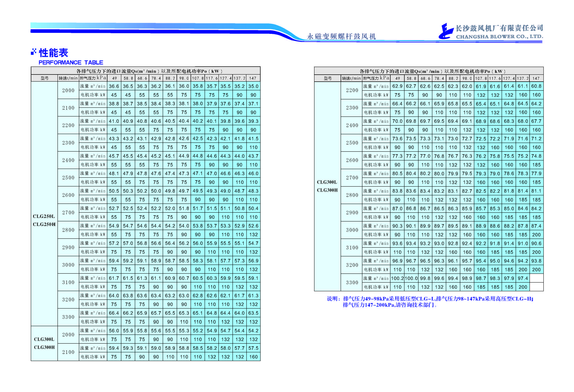Click the note line starting with 说明
The height and width of the screenshot is (392, 574).
click(430, 299)
